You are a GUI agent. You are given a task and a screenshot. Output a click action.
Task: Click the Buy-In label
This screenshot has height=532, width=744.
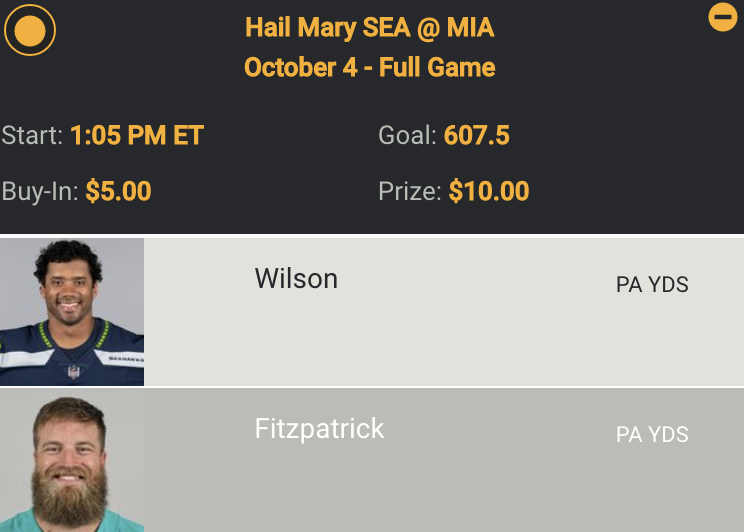pos(40,191)
